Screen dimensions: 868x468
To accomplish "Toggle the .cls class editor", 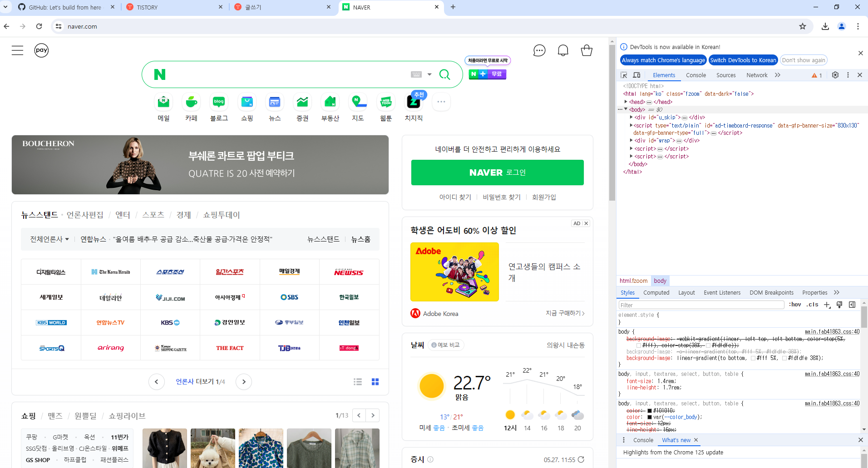I will (812, 305).
